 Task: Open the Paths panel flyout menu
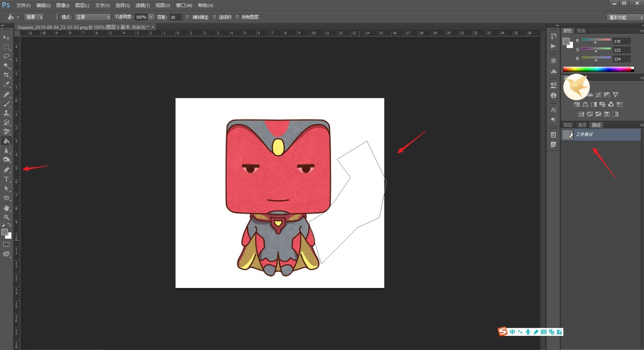641,125
